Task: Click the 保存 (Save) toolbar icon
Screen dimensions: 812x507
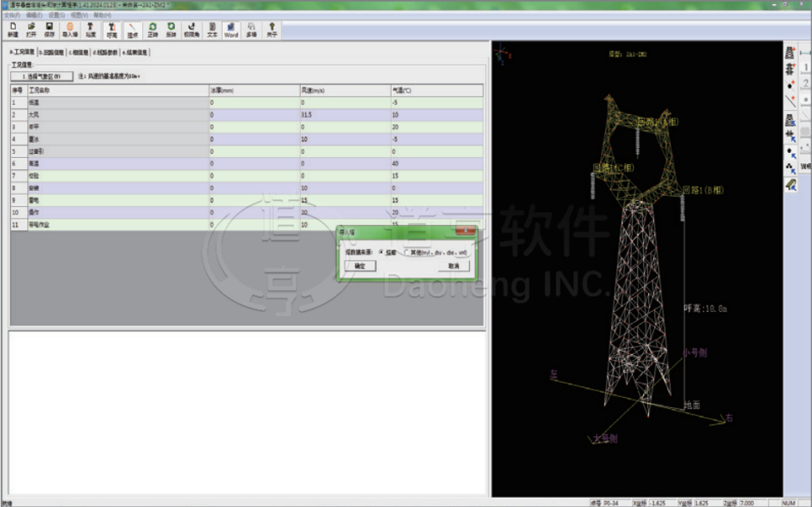Action: (50, 29)
